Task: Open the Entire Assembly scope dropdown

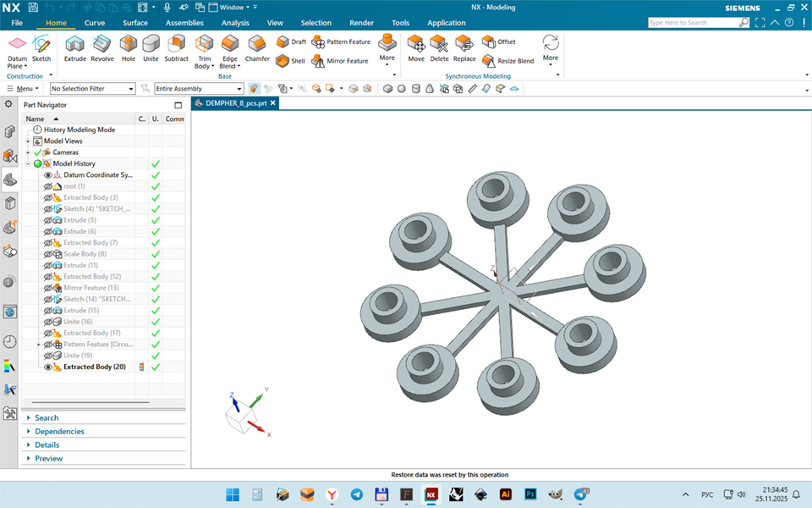Action: pyautogui.click(x=199, y=89)
